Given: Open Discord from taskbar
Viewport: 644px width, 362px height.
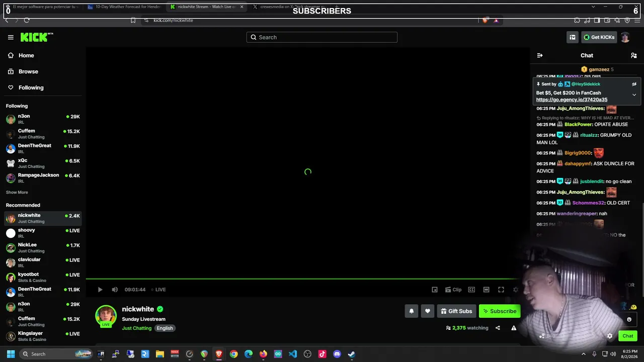Looking at the screenshot, I should point(337,354).
